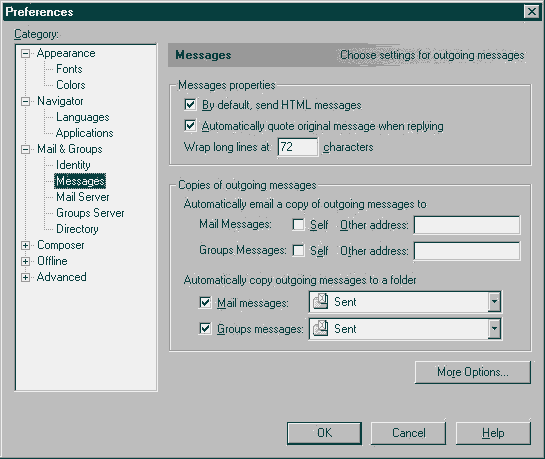Image resolution: width=545 pixels, height=459 pixels.
Task: Toggle By default send HTML messages
Action: 190,105
